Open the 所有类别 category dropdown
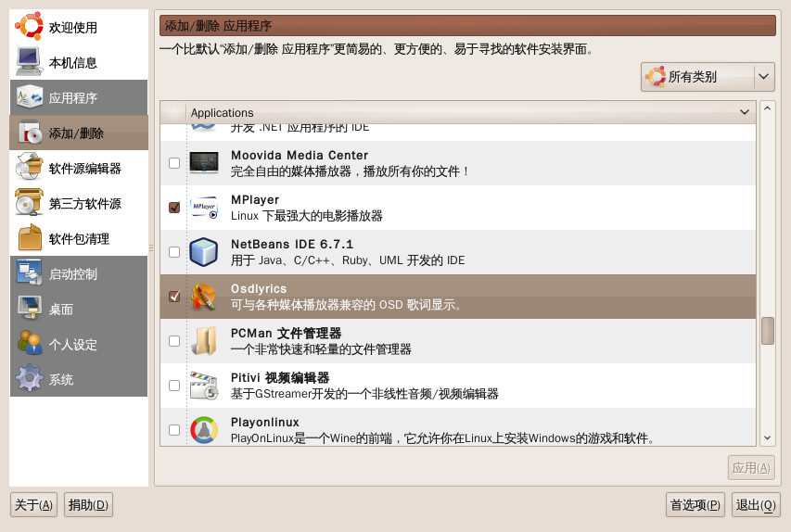Image resolution: width=791 pixels, height=532 pixels. (708, 77)
